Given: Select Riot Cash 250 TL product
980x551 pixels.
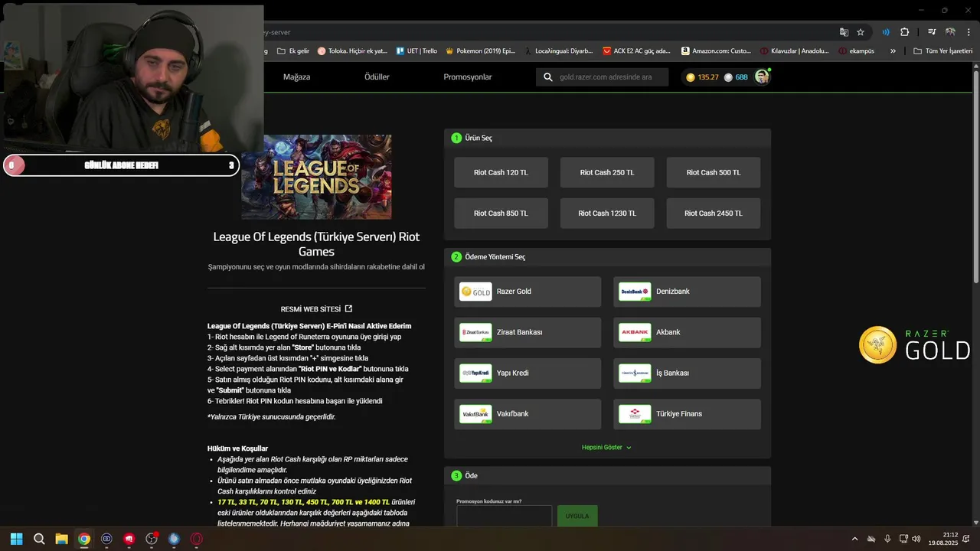Looking at the screenshot, I should pyautogui.click(x=607, y=172).
